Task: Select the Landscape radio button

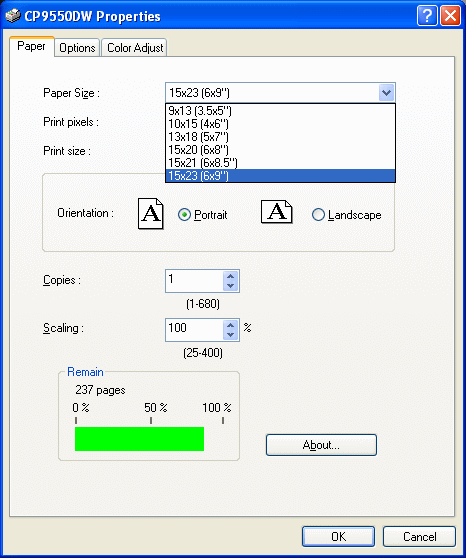Action: pos(318,215)
